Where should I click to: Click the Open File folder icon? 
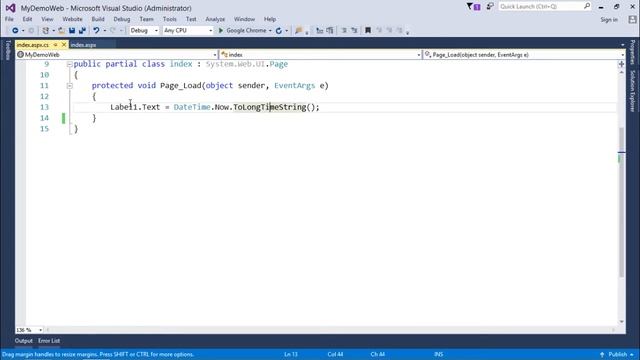(62, 31)
